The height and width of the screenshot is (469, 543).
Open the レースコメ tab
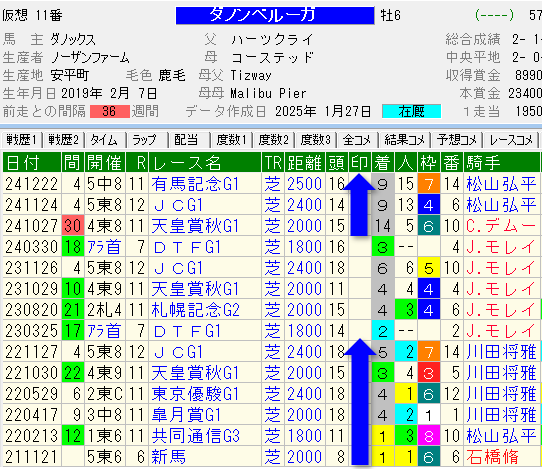(511, 140)
